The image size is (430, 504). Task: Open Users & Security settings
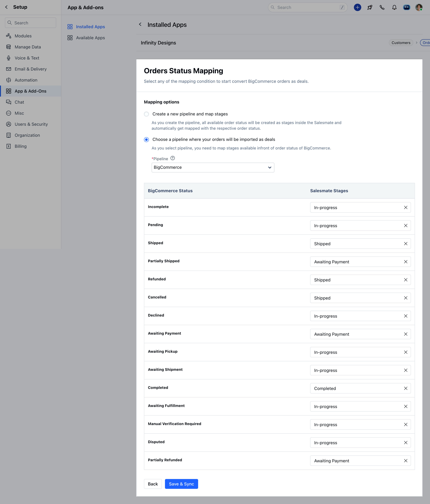(30, 124)
